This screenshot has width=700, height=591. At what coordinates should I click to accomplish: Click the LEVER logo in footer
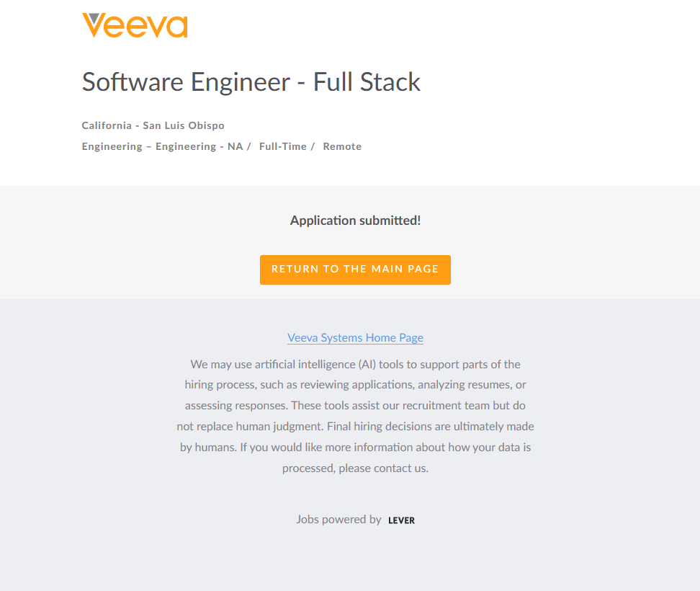point(401,520)
